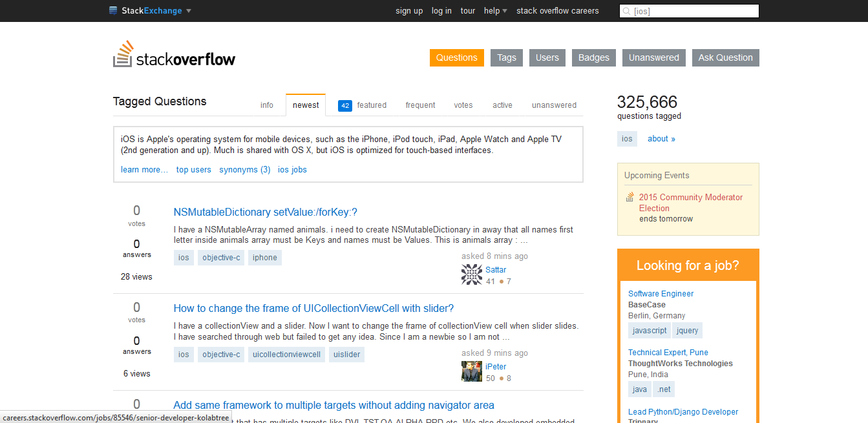Click the StackExchange logo icon
868x423 pixels.
click(x=113, y=10)
